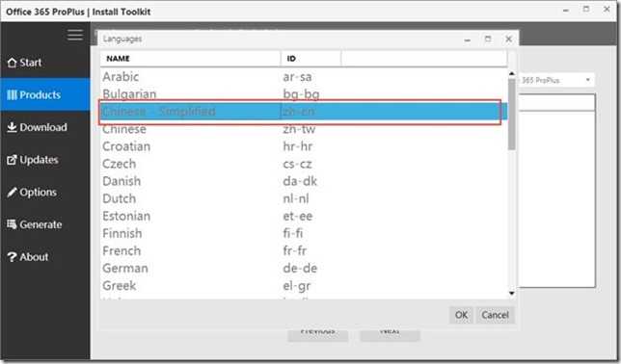
Task: Confirm language selection with OK
Action: (x=461, y=315)
